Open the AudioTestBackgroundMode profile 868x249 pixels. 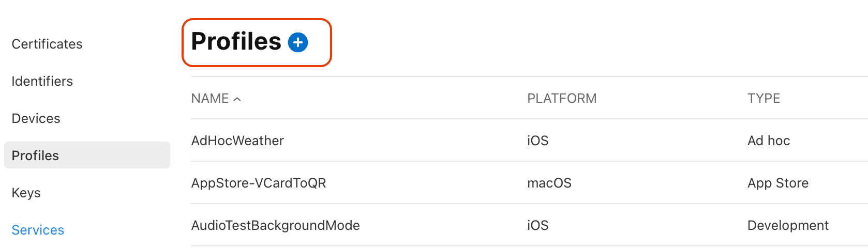point(275,225)
